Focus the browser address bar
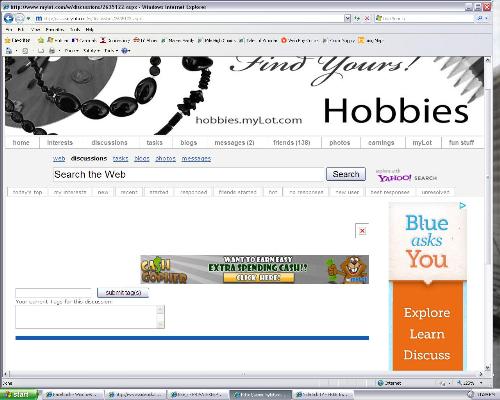This screenshot has height=400, width=500. tap(190, 18)
